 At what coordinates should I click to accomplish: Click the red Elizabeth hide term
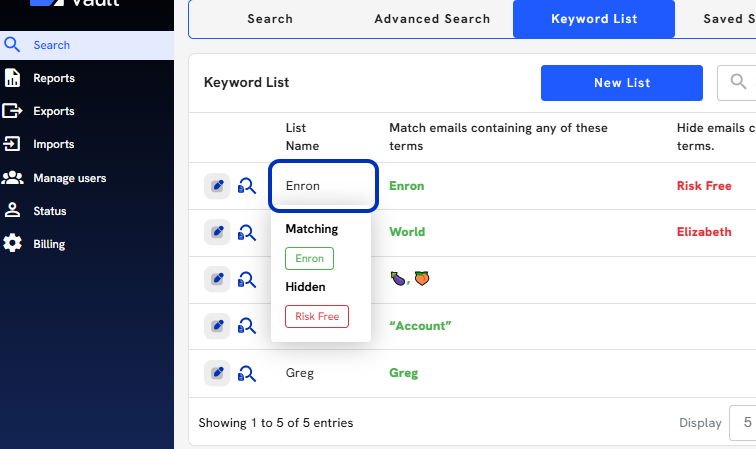pyautogui.click(x=704, y=232)
